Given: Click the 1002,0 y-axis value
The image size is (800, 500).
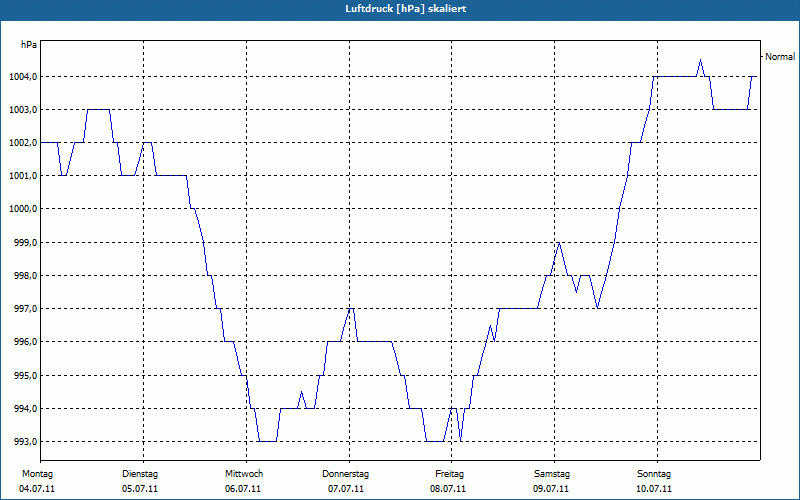Looking at the screenshot, I should [22, 143].
